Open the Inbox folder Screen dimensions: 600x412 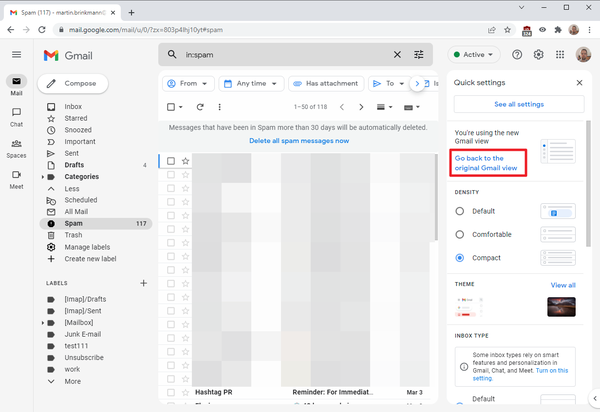coord(73,106)
